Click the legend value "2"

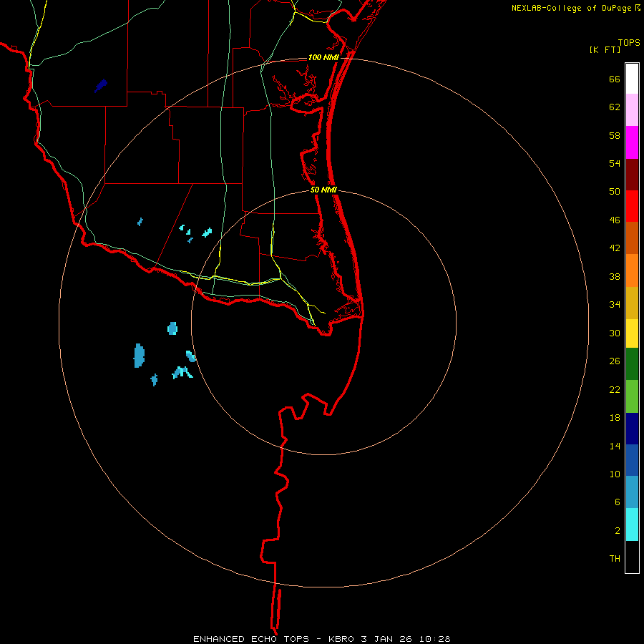[x=618, y=530]
